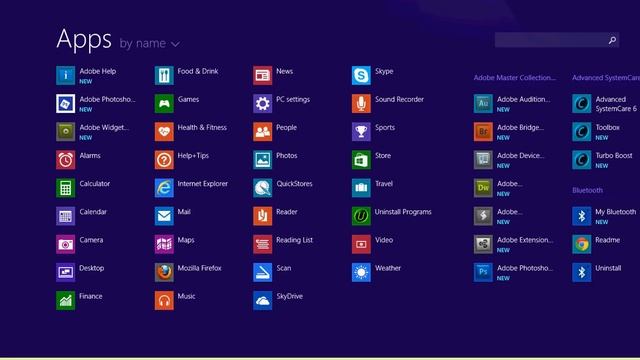
Task: Open the Advanced SystemCare 6 icon
Action: point(582,103)
